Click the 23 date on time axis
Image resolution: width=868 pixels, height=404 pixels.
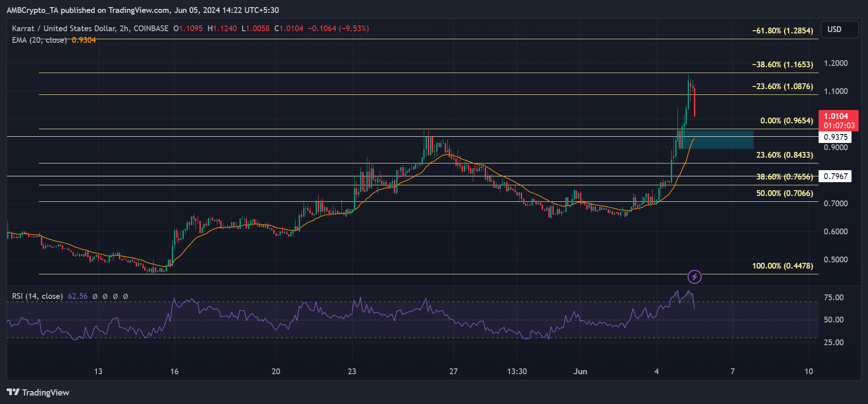(x=352, y=371)
